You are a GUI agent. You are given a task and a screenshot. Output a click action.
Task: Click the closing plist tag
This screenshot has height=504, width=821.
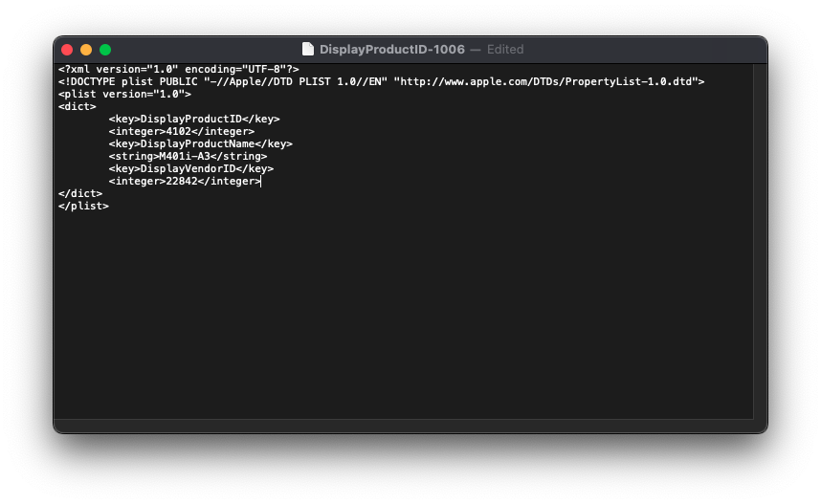tap(83, 206)
